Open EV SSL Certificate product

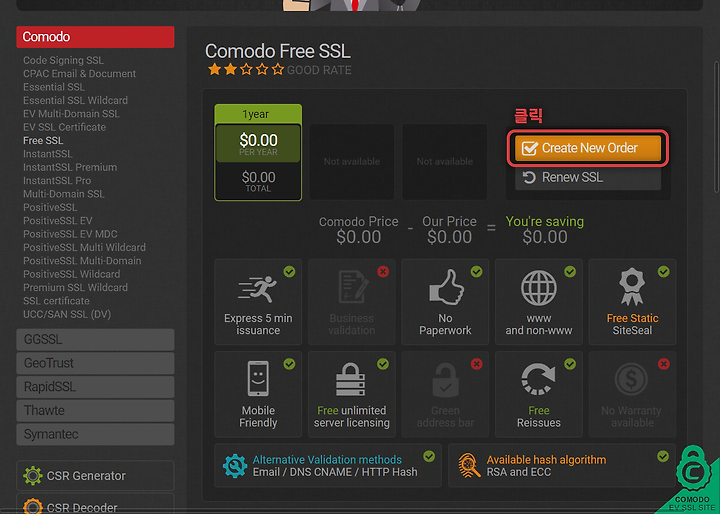coord(64,127)
